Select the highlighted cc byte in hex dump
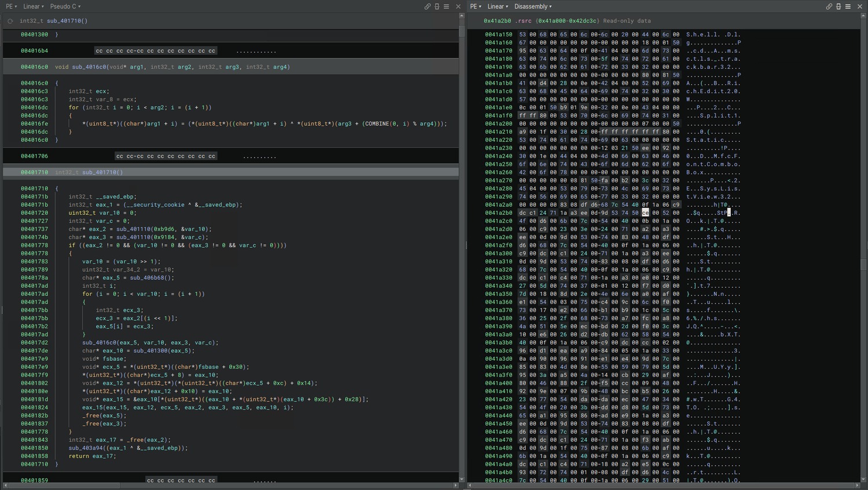Image resolution: width=868 pixels, height=490 pixels. click(x=646, y=213)
